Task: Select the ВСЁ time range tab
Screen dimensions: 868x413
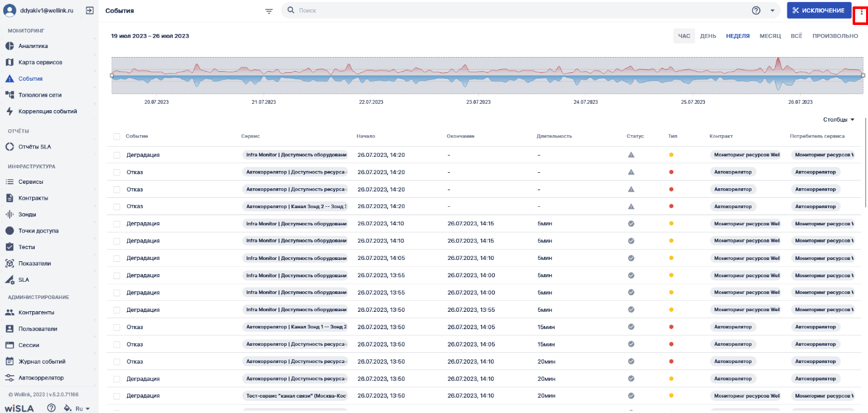Action: pyautogui.click(x=796, y=36)
